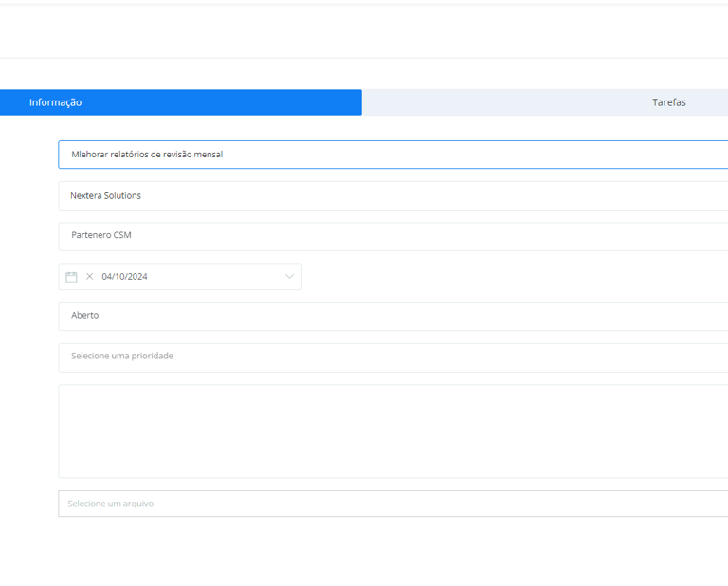The width and height of the screenshot is (728, 586).
Task: Open the Tarefas tab
Action: 545,102
